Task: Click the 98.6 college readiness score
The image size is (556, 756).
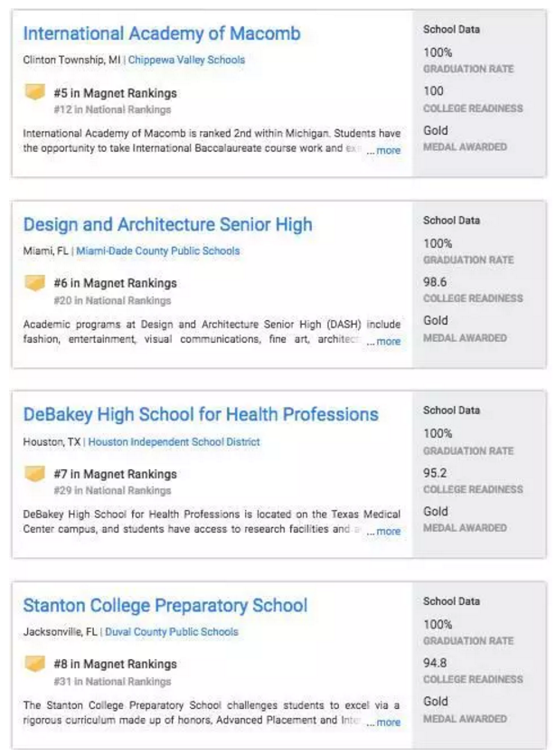Action: tap(435, 282)
